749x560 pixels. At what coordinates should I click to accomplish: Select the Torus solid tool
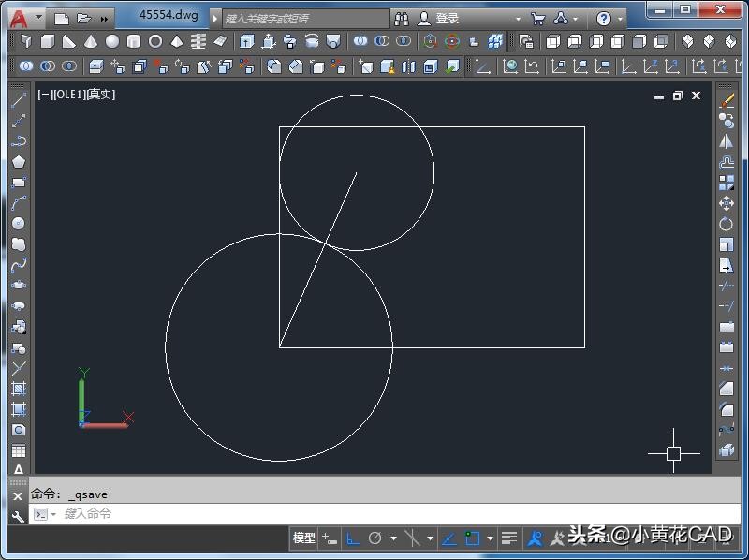[155, 42]
